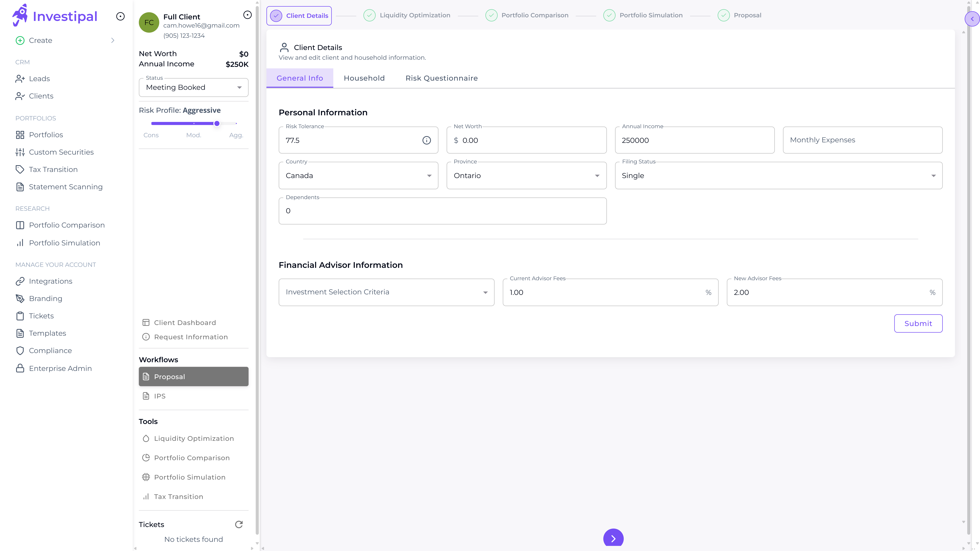Open the Leads section in CRM sidebar
The height and width of the screenshot is (551, 980).
[x=39, y=78]
